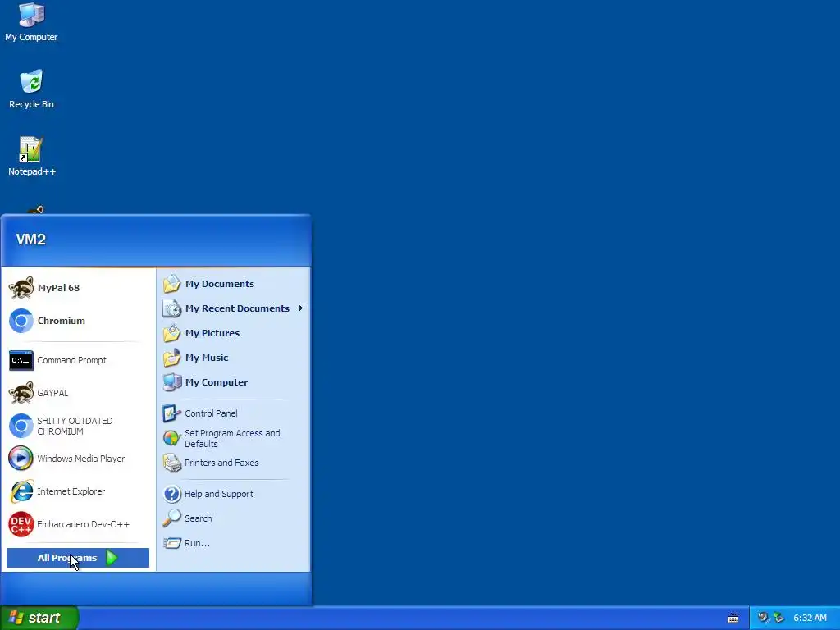The height and width of the screenshot is (630, 840).
Task: Choose Help and Support label
Action: pos(218,494)
